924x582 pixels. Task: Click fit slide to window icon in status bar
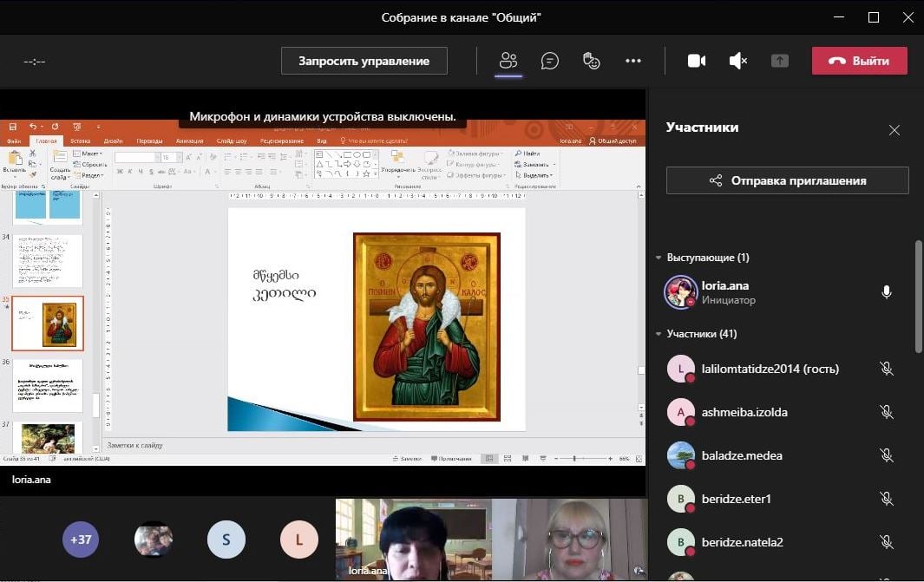point(639,458)
